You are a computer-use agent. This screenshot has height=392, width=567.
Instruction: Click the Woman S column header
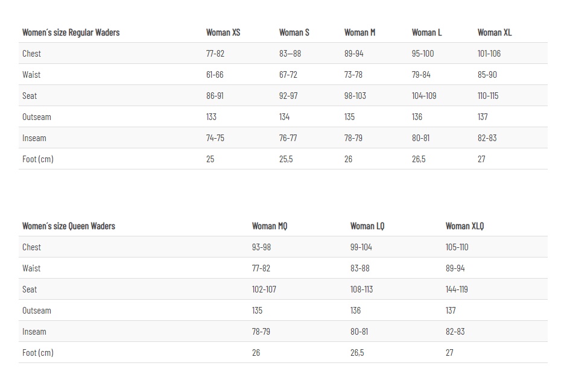coord(294,33)
